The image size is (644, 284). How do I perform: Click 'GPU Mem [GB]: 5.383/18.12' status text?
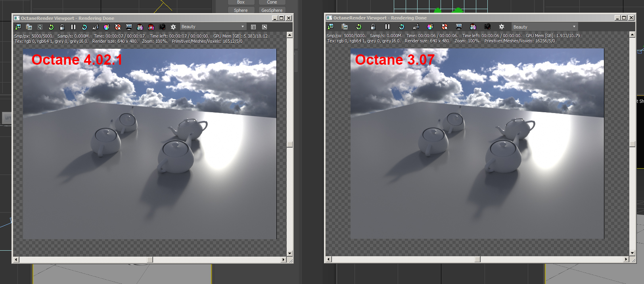coord(240,36)
